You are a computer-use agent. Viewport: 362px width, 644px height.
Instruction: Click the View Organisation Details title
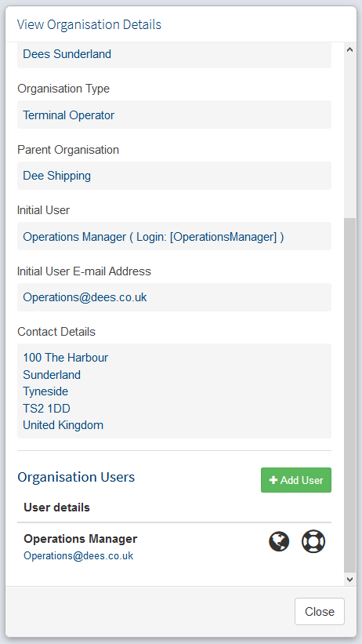pyautogui.click(x=89, y=24)
